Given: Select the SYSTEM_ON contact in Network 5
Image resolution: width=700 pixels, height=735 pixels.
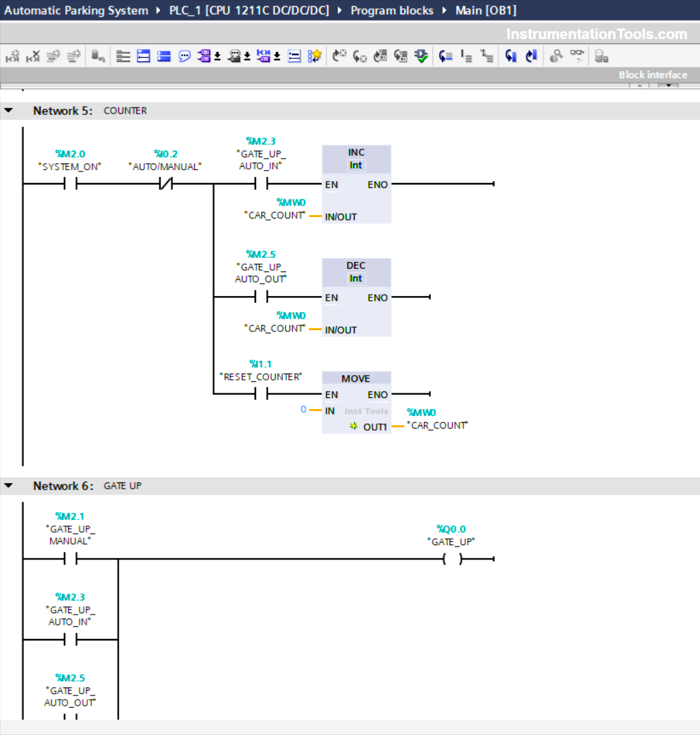Looking at the screenshot, I should click(70, 184).
